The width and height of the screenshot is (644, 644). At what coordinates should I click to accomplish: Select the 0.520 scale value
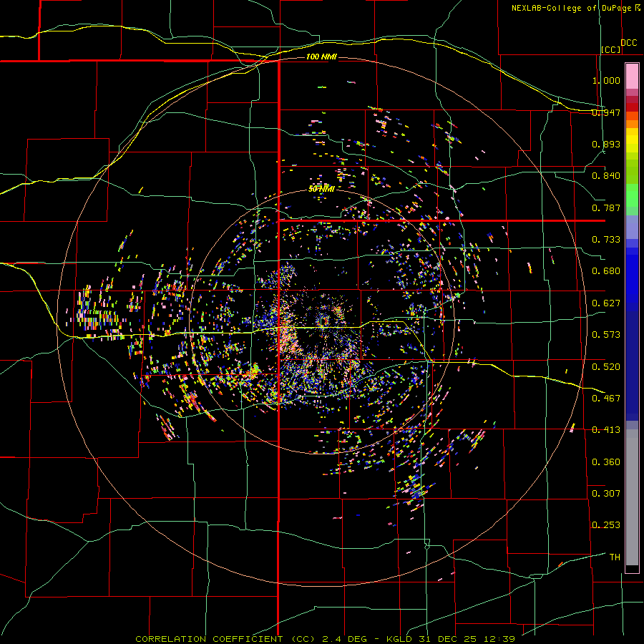point(606,367)
